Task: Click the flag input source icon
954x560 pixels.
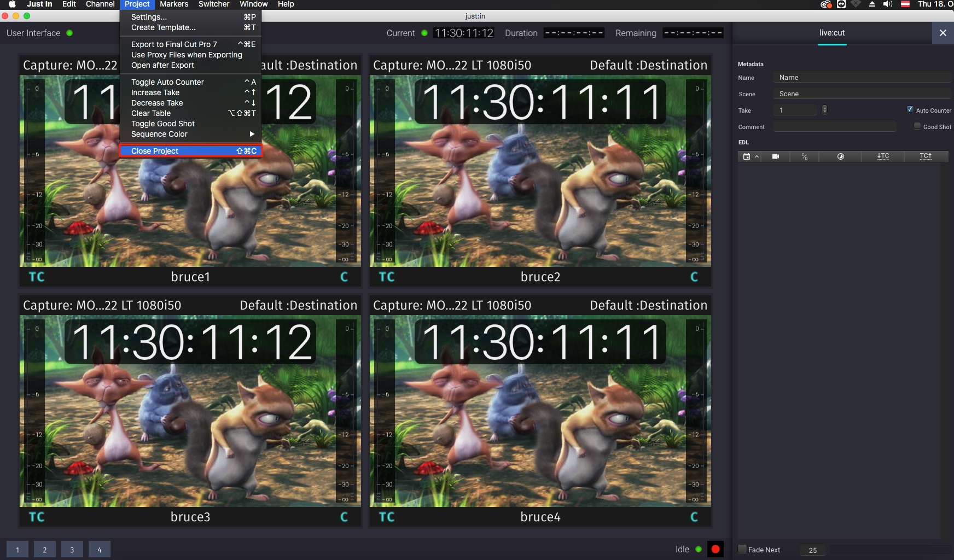Action: 905,4
